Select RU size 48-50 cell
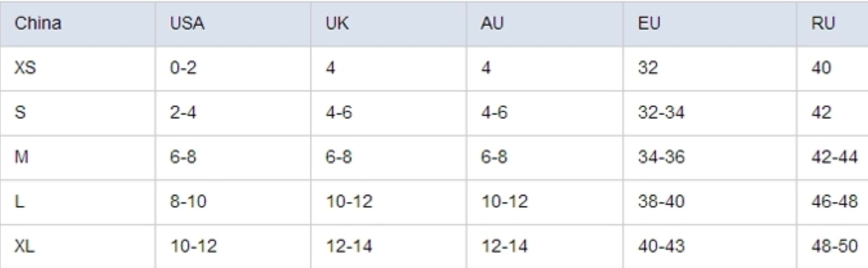 click(833, 246)
